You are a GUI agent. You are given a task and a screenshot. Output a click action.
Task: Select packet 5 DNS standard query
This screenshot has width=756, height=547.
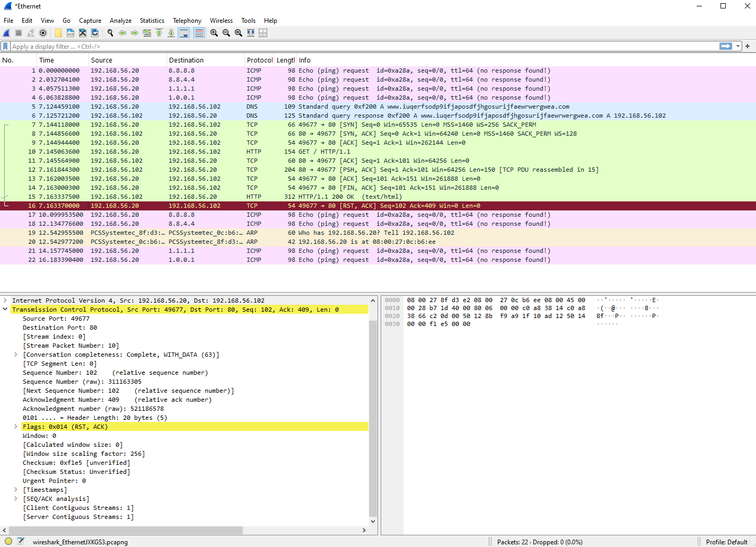(378, 107)
